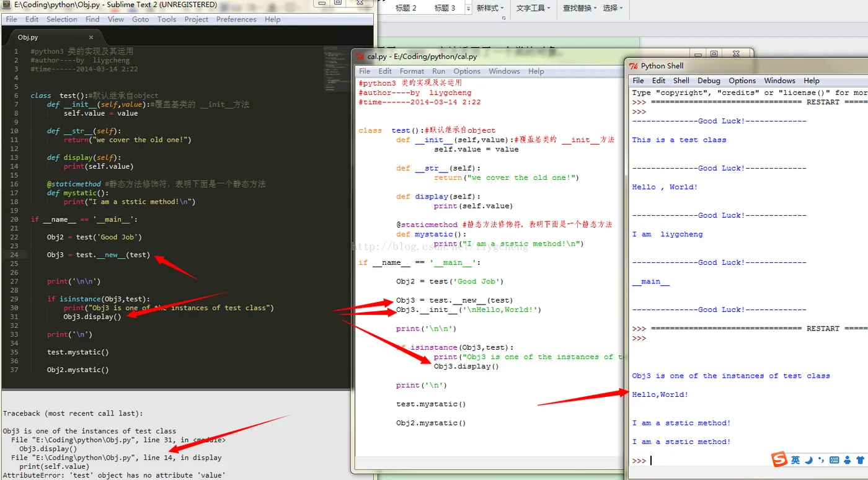Click the AttributeError line in Sublime console
The height and width of the screenshot is (480, 868).
click(114, 475)
